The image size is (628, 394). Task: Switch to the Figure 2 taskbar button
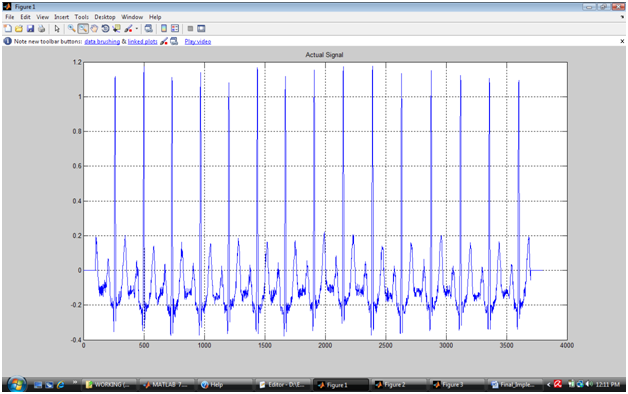398,385
